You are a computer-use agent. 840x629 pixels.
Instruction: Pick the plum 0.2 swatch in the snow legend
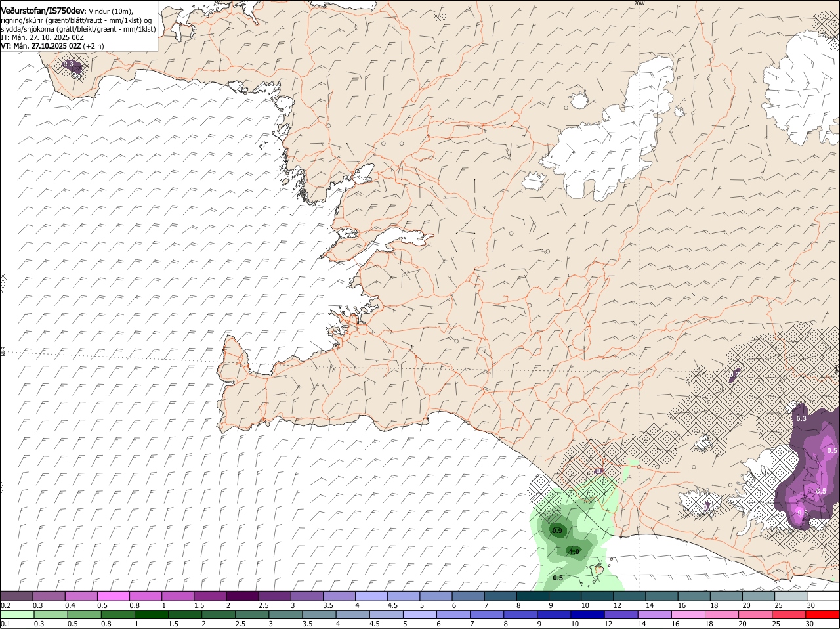pyautogui.click(x=17, y=596)
